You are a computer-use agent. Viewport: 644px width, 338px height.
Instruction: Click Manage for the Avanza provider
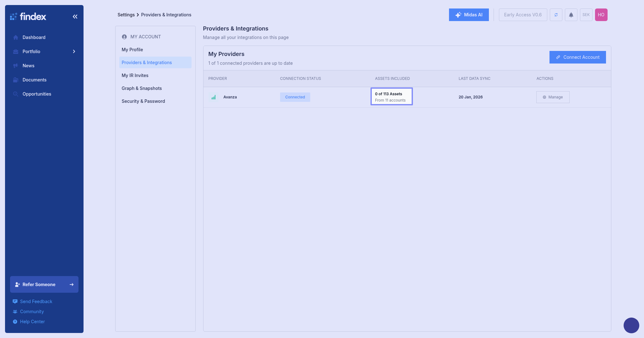coord(553,97)
